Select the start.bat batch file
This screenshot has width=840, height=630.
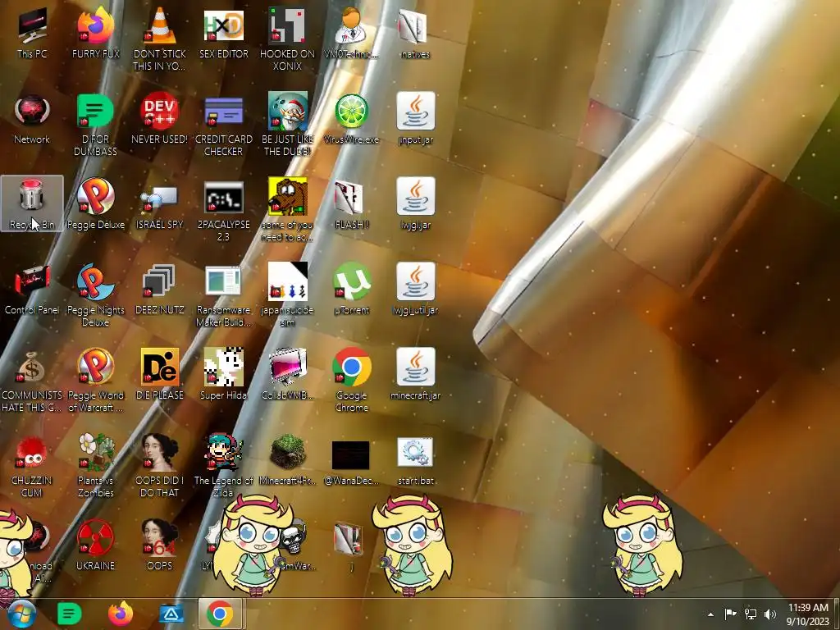click(415, 459)
